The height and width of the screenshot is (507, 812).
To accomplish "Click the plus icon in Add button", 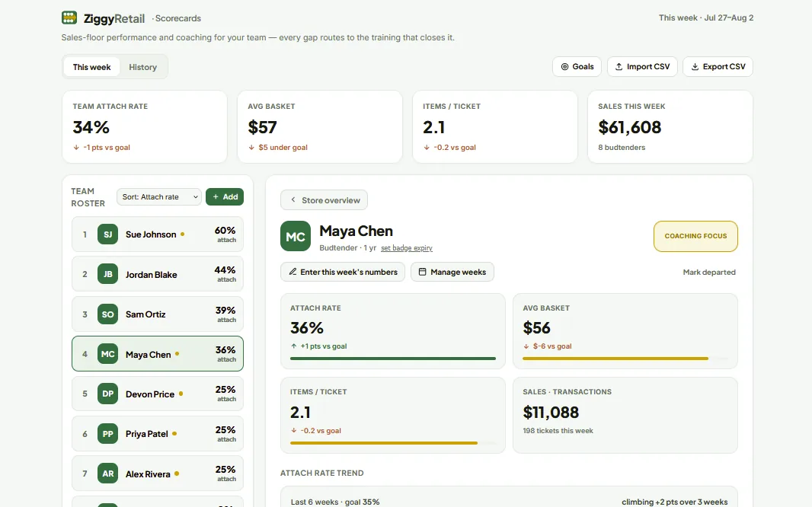I will coord(216,196).
